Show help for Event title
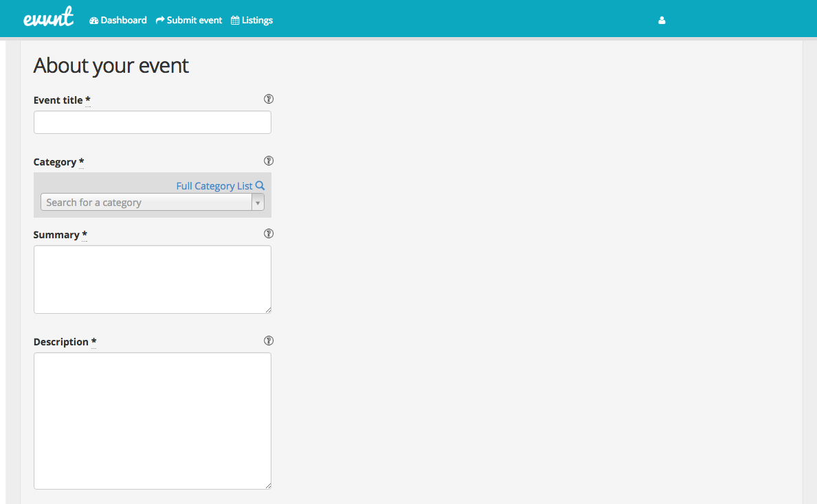The height and width of the screenshot is (504, 817). [x=269, y=99]
